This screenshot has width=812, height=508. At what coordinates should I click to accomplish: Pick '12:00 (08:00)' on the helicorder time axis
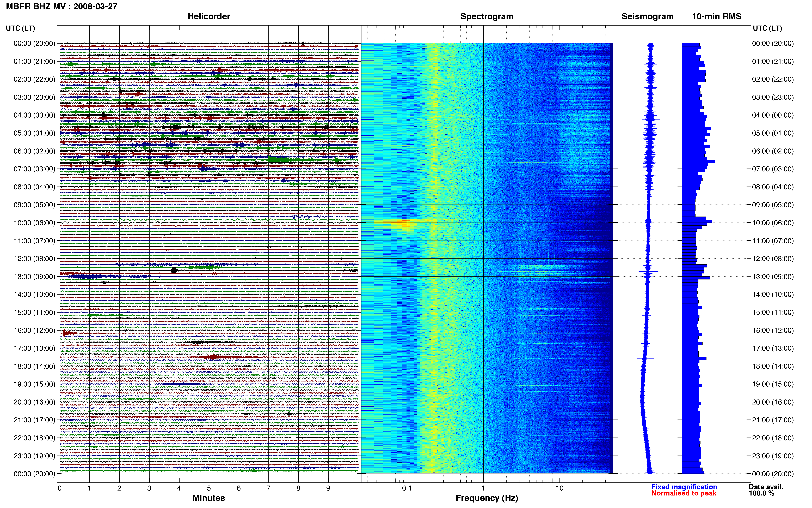click(x=34, y=259)
